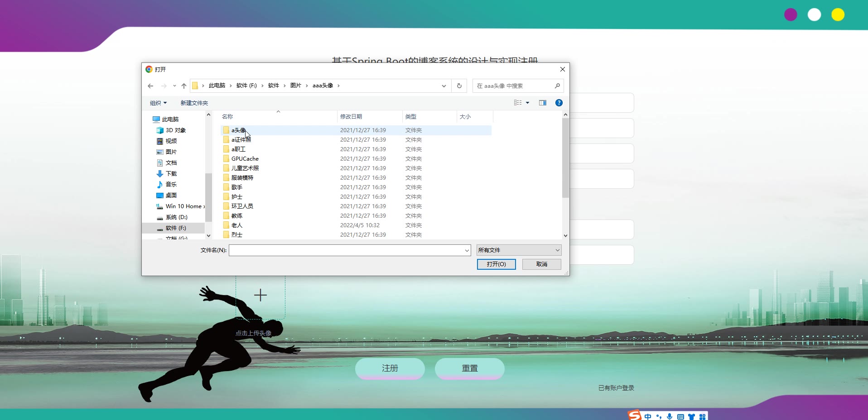Click the yellow circle at top right
Screen dimensions: 868x420
click(x=838, y=15)
